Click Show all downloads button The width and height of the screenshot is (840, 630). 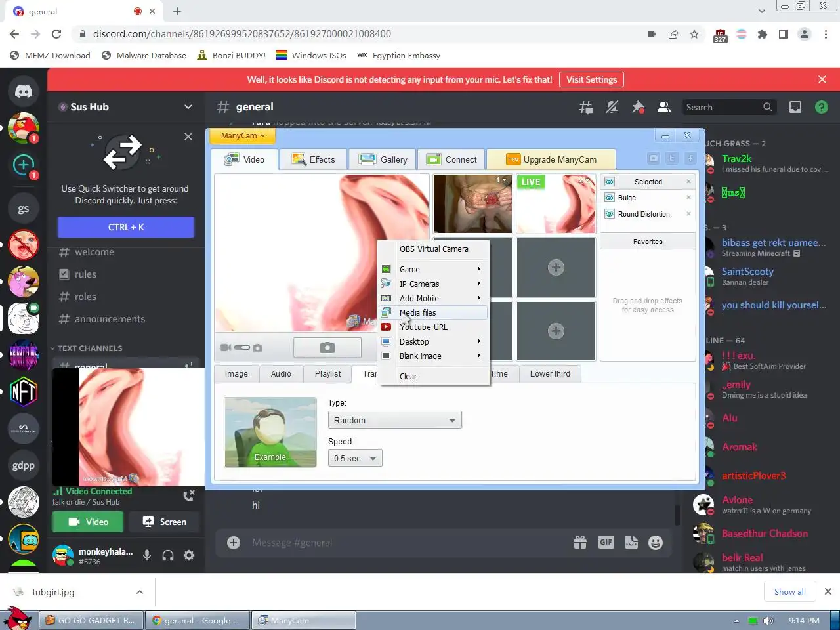coord(789,591)
